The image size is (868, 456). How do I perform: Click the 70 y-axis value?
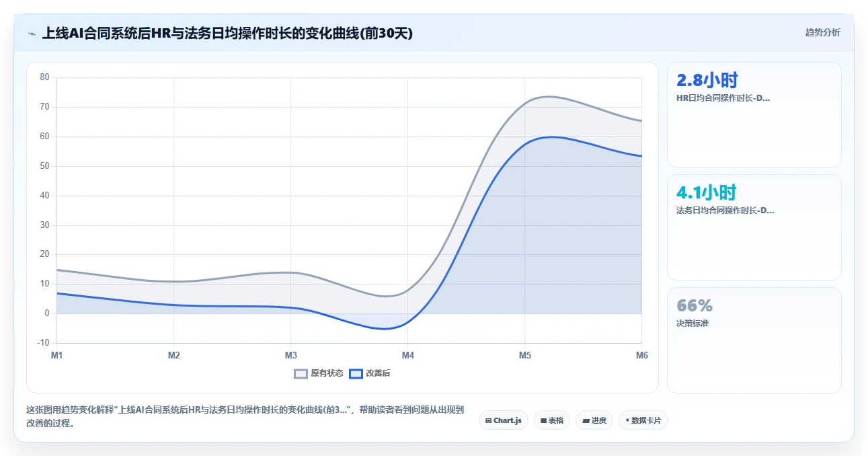[45, 107]
